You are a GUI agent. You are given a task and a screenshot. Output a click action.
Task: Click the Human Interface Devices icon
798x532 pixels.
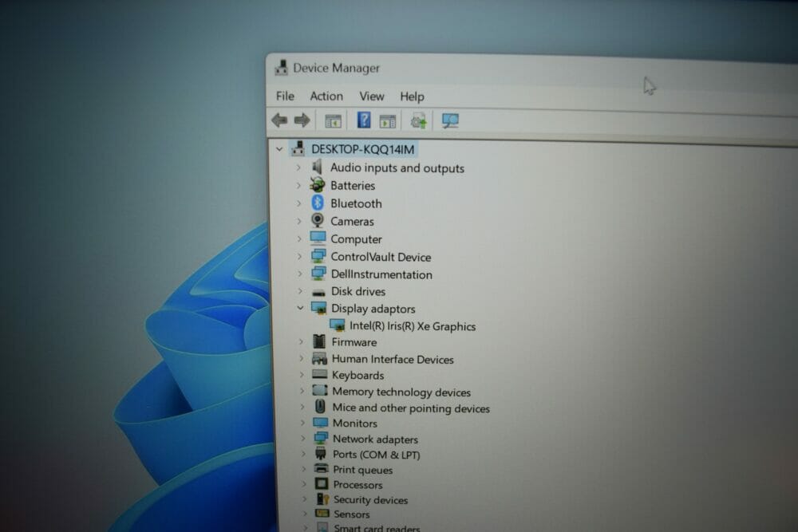(x=319, y=359)
